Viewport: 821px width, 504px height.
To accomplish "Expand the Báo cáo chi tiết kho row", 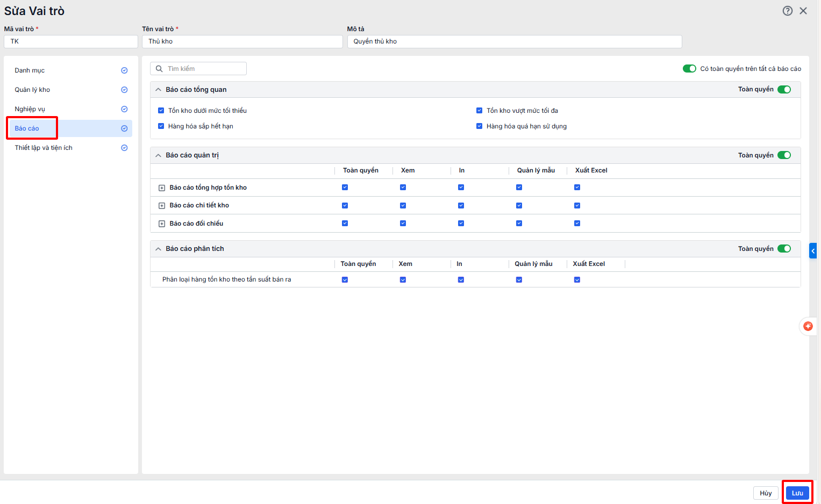I will point(162,206).
